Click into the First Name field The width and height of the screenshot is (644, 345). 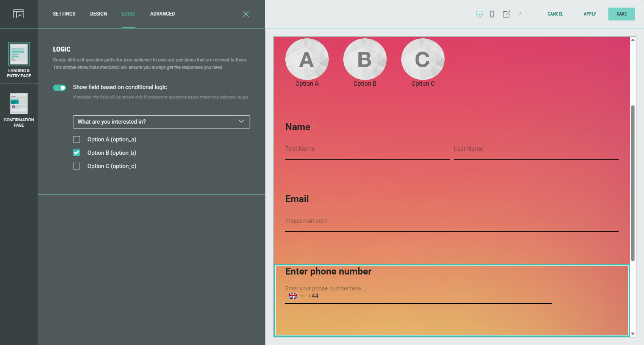click(367, 149)
